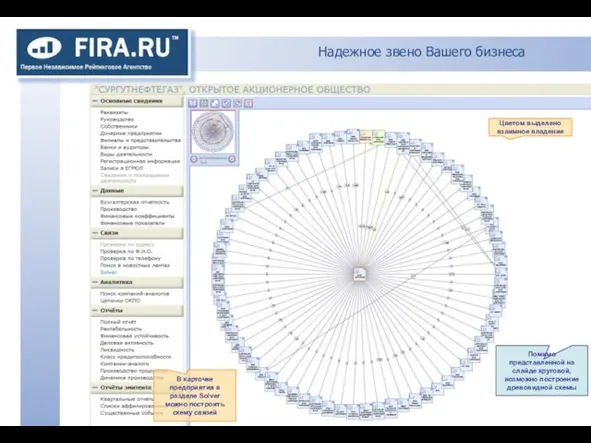The height and width of the screenshot is (443, 591).
Task: Open Деловая активность report
Action: [x=127, y=343]
